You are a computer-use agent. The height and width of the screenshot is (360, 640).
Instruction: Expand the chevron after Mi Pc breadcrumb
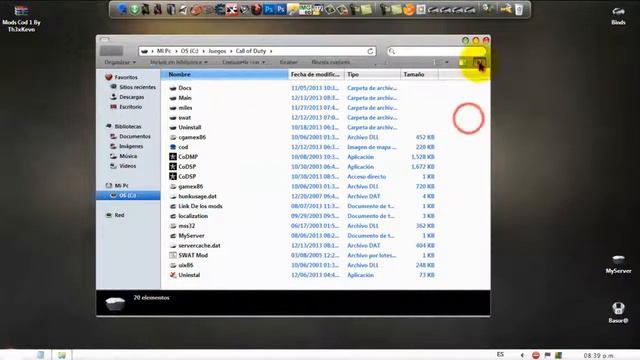click(176, 51)
